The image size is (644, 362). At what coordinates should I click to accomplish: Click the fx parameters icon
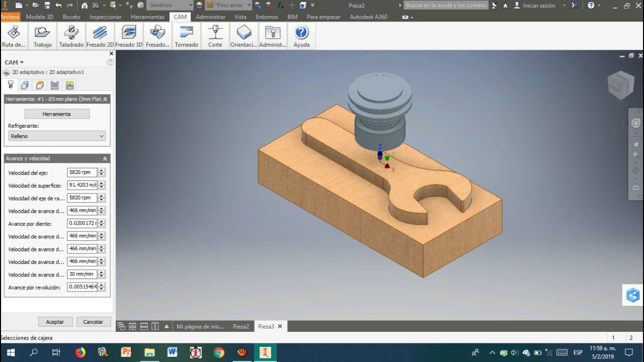point(280,6)
